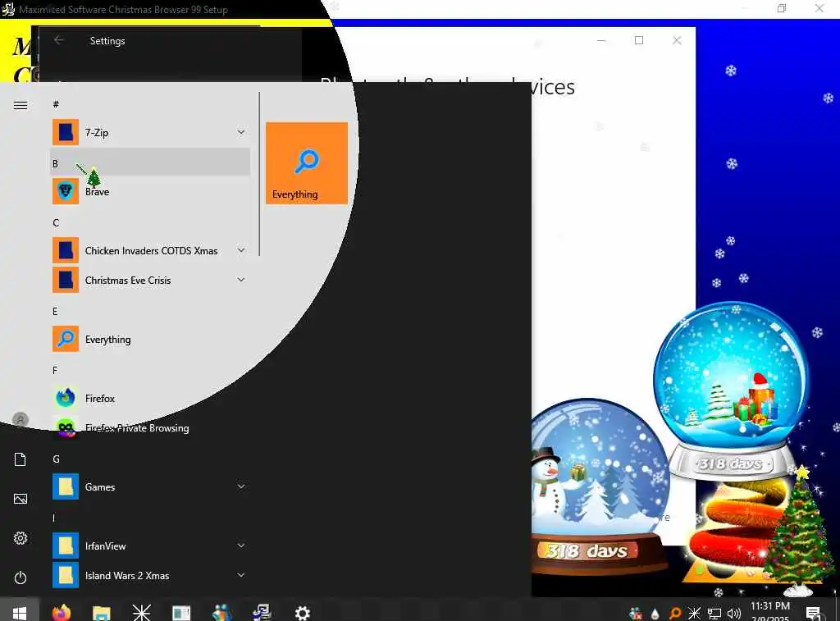Launch Brave from the app list
This screenshot has height=621, width=840.
(x=151, y=191)
